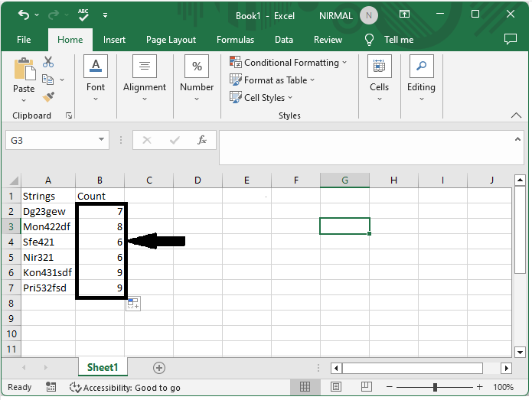This screenshot has width=532, height=400.
Task: Click the zoom out minus button
Action: [x=389, y=387]
